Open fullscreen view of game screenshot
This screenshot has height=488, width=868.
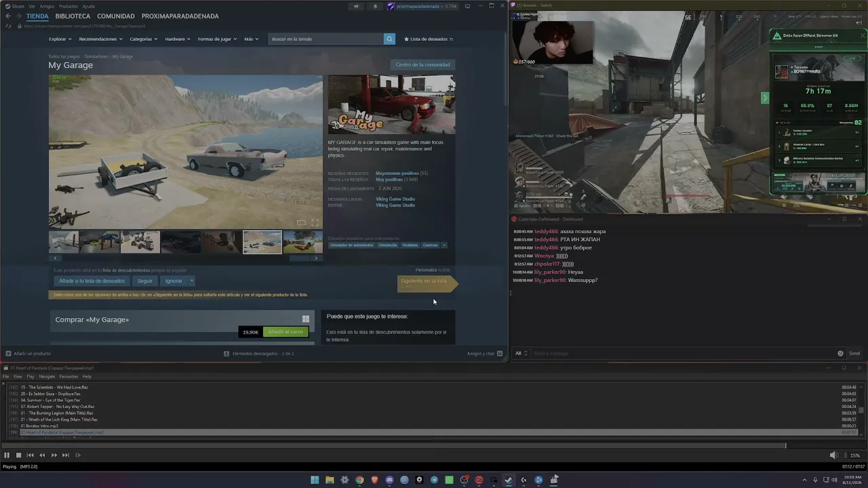point(315,222)
